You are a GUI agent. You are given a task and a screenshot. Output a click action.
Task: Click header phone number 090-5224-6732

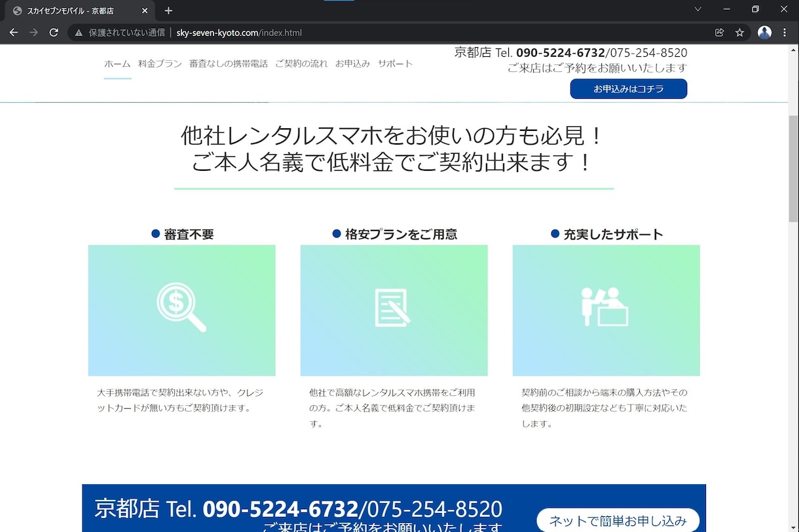coord(561,53)
